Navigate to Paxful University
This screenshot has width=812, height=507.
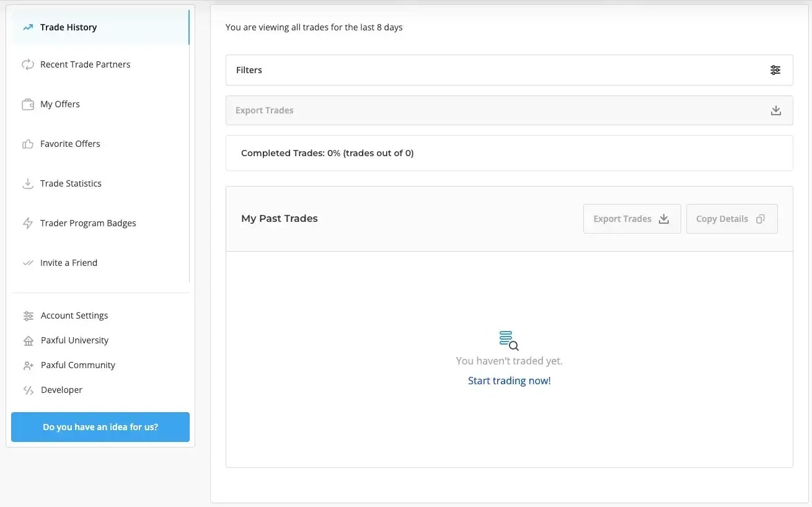click(74, 340)
